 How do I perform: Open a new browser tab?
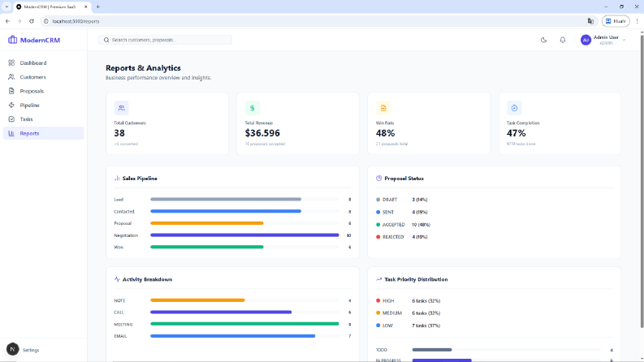tap(97, 6)
